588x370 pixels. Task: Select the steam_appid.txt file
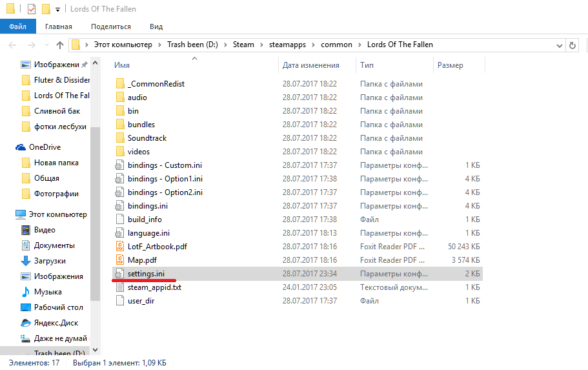(154, 287)
